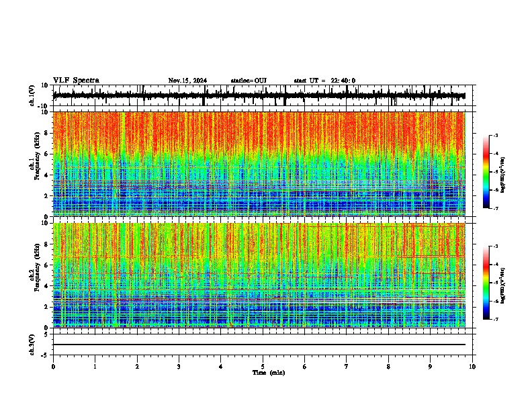Click the "2" kHz tick on ch.1 frequency axis
Viewport: 532px width, 411px height.
pyautogui.click(x=47, y=196)
